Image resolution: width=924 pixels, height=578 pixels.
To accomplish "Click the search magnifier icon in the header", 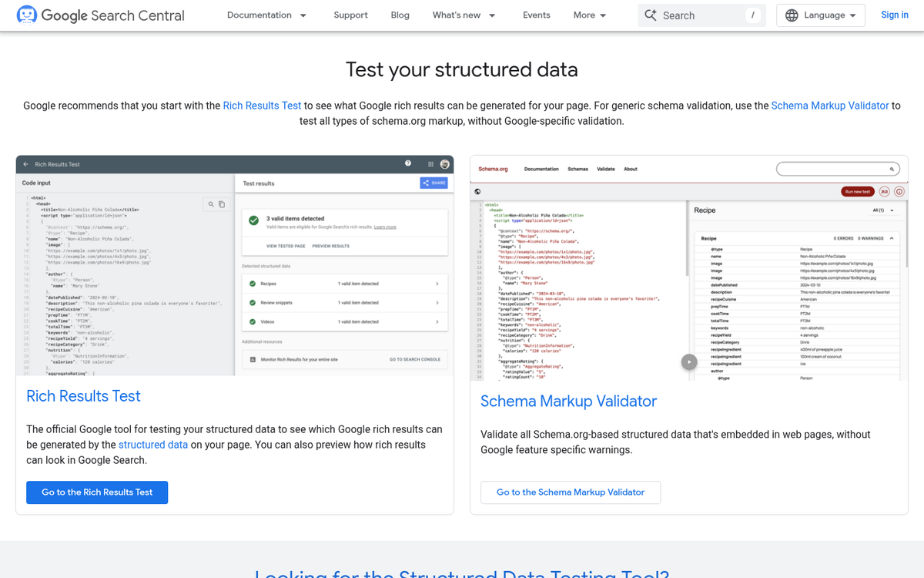I will coord(651,15).
